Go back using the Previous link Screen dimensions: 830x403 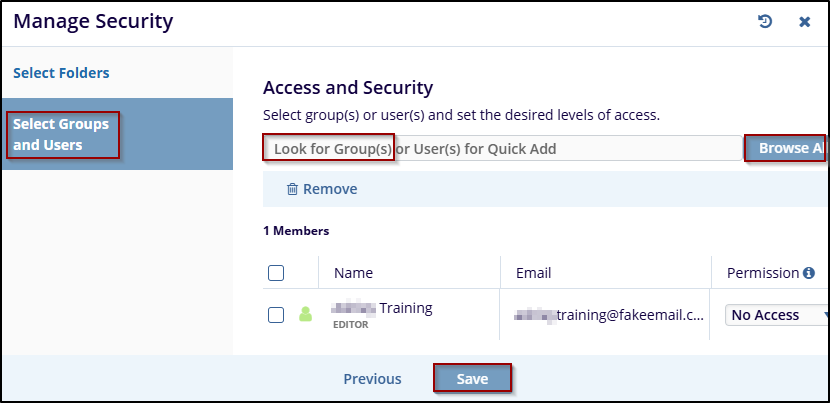372,379
